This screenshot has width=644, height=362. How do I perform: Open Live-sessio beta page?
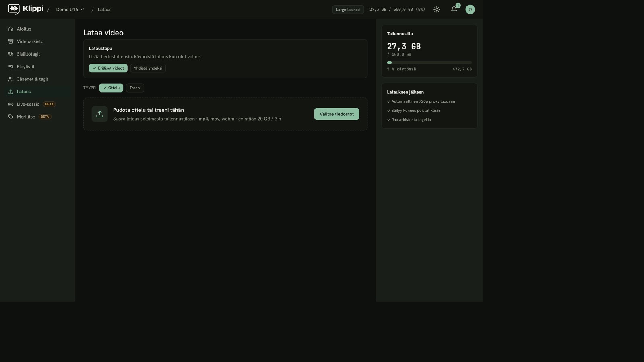pos(37,104)
